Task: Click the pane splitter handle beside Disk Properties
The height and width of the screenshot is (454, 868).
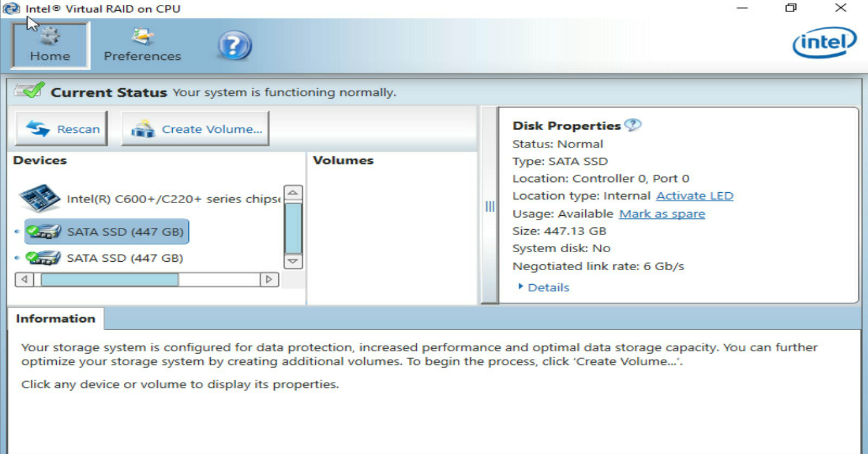Action: (x=490, y=206)
